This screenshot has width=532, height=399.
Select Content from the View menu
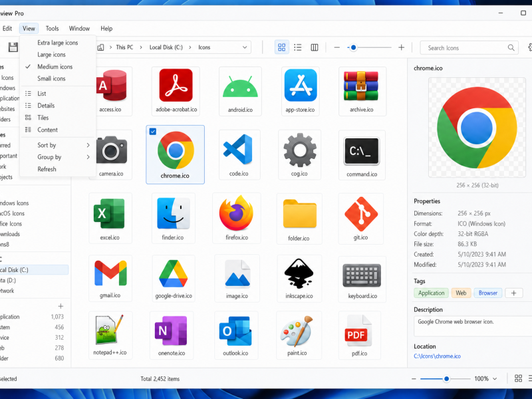click(x=58, y=130)
